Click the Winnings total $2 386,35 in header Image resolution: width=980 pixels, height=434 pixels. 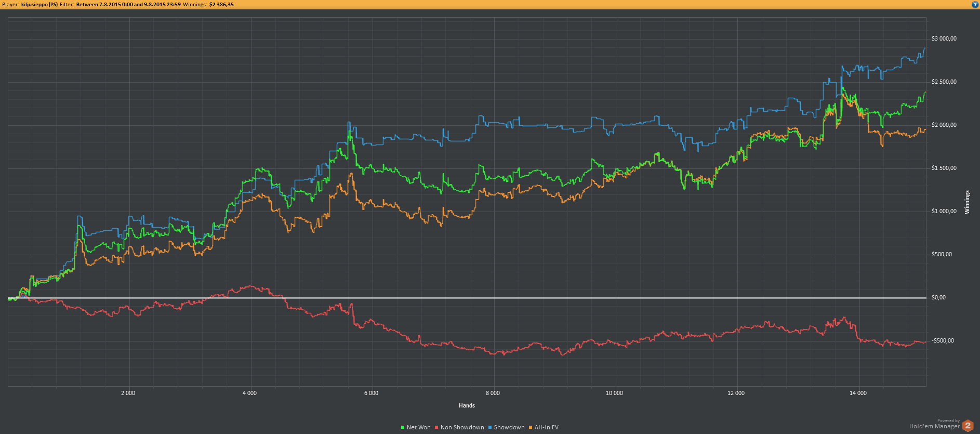tap(221, 5)
